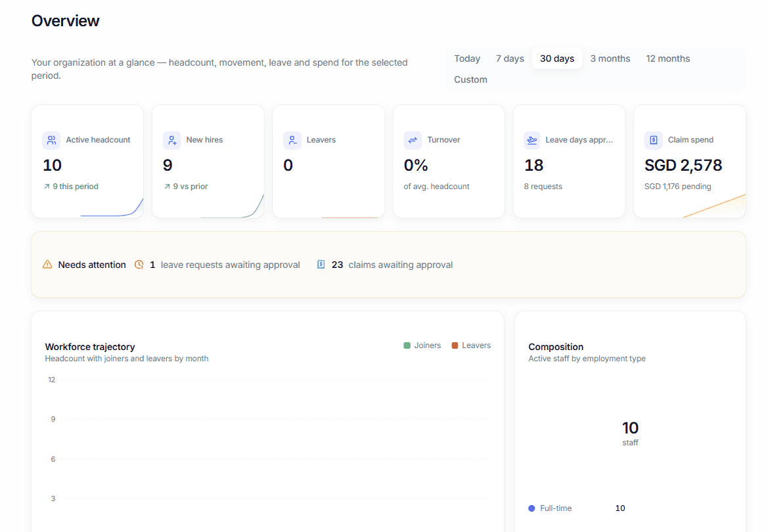Switch to the 12 months period
The height and width of the screenshot is (532, 768).
coord(667,59)
